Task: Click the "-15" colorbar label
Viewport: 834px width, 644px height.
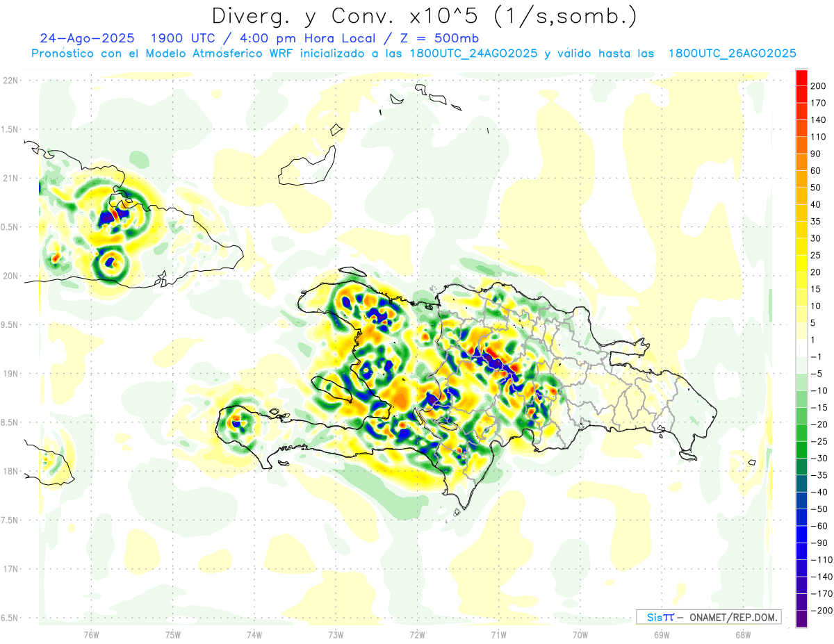Action: pyautogui.click(x=818, y=407)
